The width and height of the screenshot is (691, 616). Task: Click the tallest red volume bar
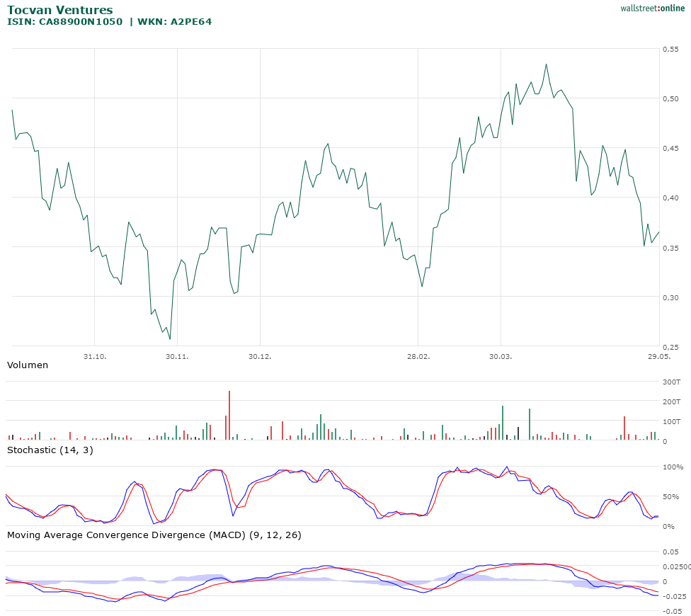point(229,415)
